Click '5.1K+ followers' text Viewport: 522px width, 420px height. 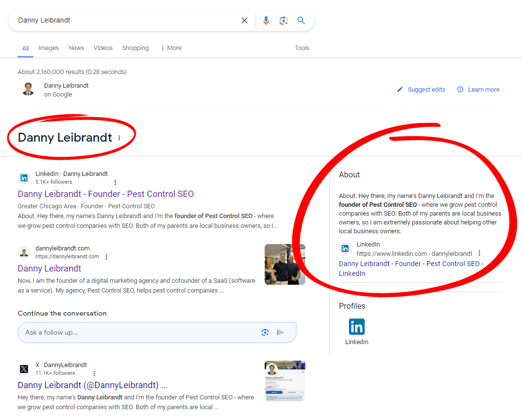(x=53, y=182)
